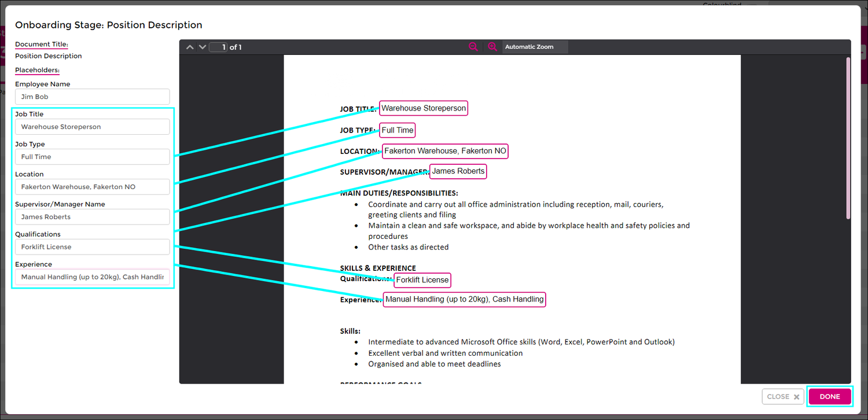
Task: Click the CLOSE button
Action: click(x=782, y=396)
